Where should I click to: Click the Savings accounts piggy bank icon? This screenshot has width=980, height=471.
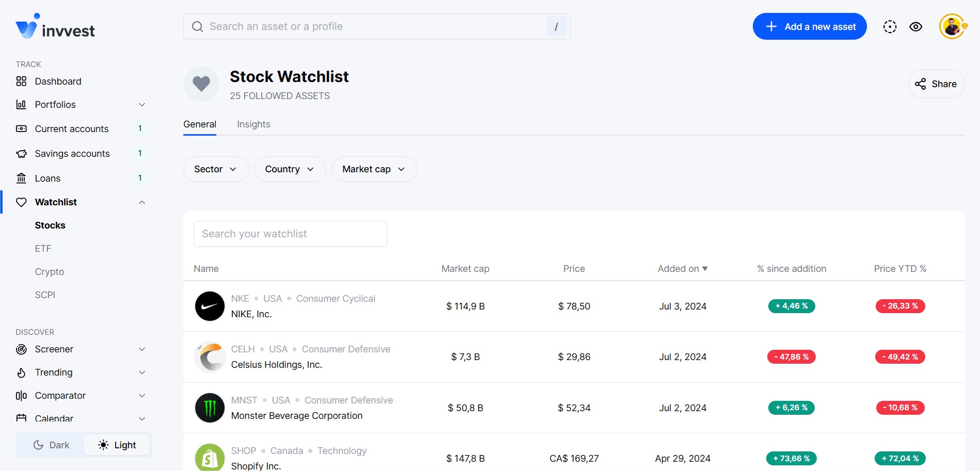tap(21, 154)
